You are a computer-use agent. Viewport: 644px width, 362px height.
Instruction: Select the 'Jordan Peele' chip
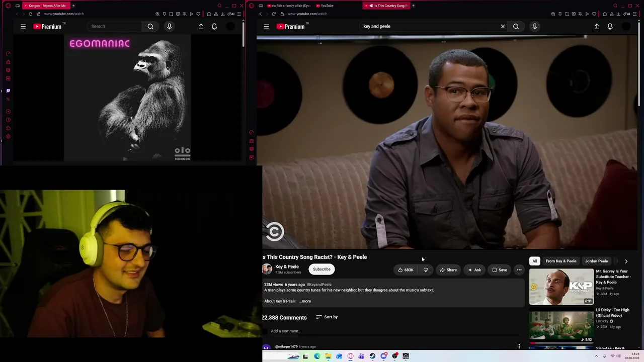coord(596,261)
